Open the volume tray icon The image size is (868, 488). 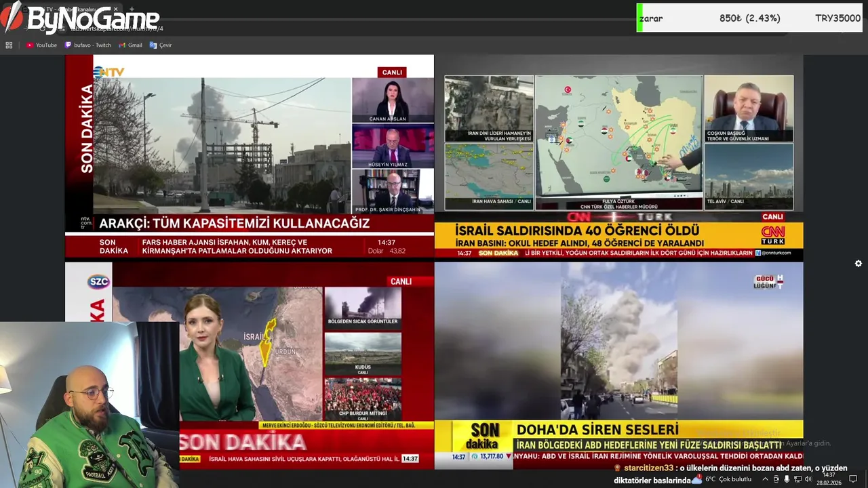[808, 479]
